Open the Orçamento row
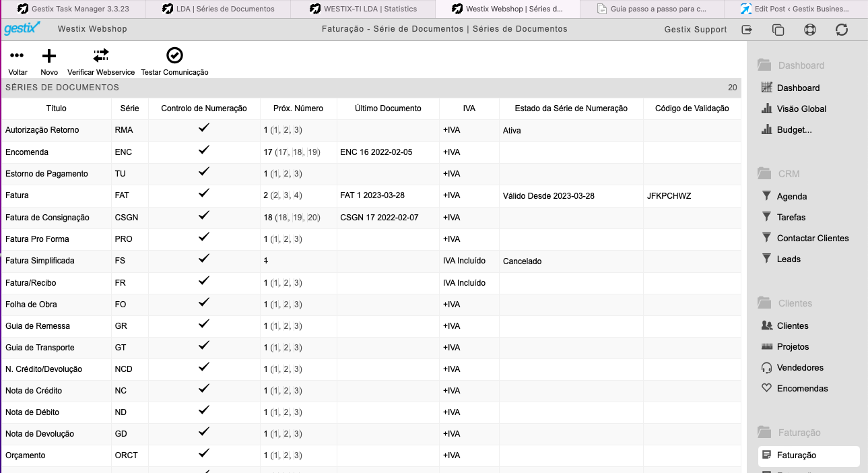 (x=372, y=455)
